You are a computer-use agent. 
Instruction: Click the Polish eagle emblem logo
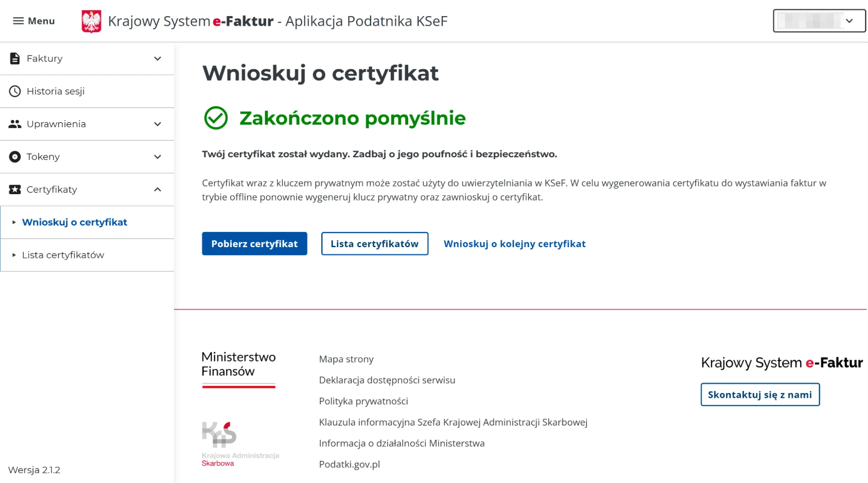91,21
